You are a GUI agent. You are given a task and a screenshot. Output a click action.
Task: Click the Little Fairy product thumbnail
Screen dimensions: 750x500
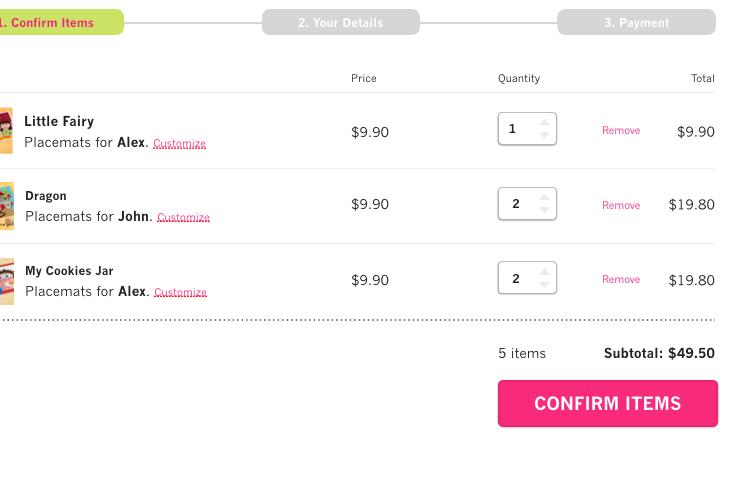[x=6, y=131]
